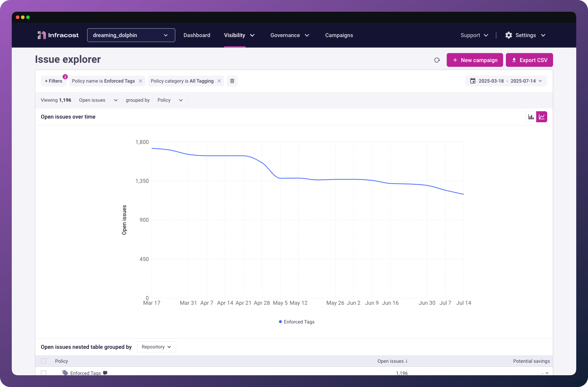Open the date range picker
Viewport: 588px width, 387px height.
click(506, 81)
